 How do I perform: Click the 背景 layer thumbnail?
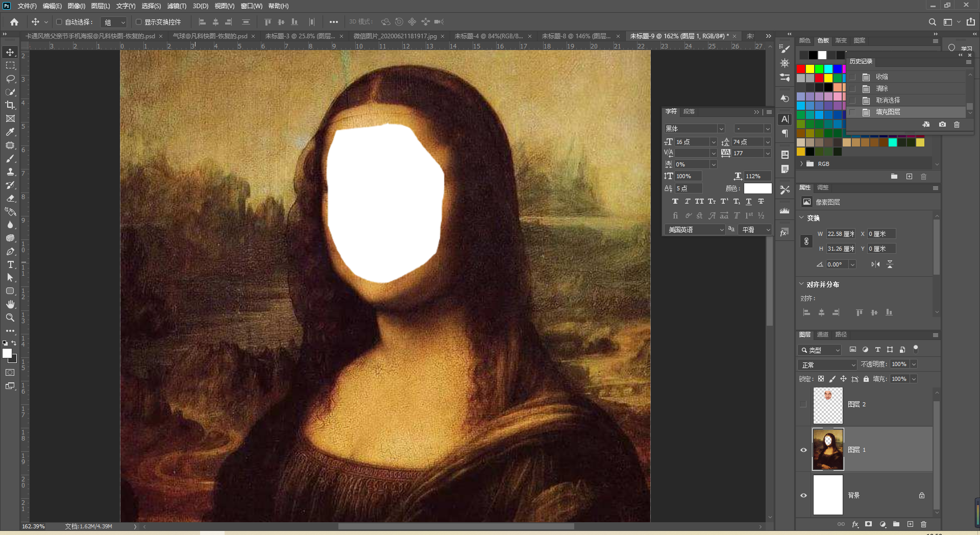[828, 495]
